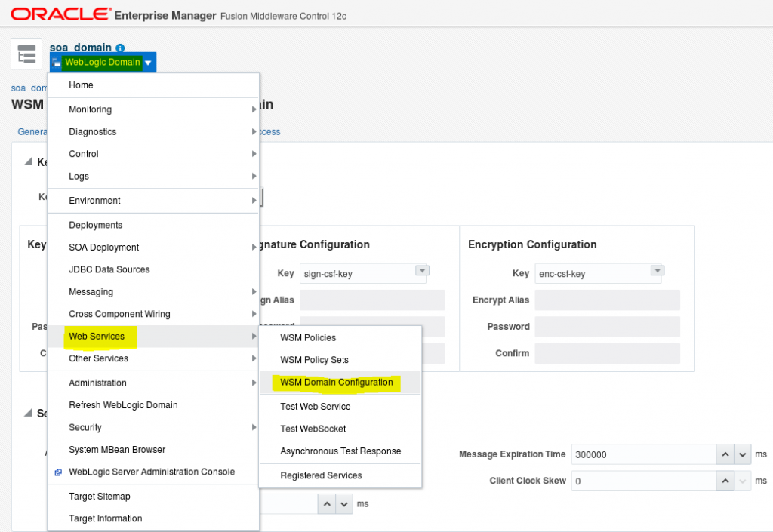
Task: Open the Environment submenu
Action: 152,201
